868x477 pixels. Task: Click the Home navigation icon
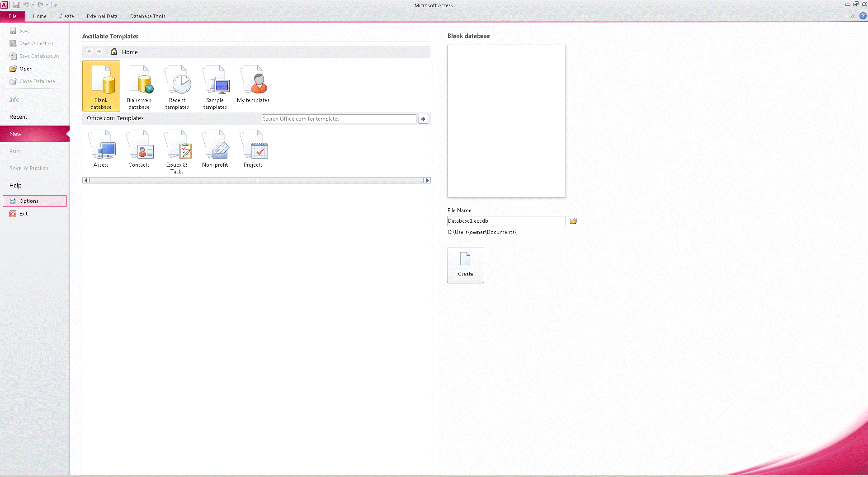(x=114, y=51)
